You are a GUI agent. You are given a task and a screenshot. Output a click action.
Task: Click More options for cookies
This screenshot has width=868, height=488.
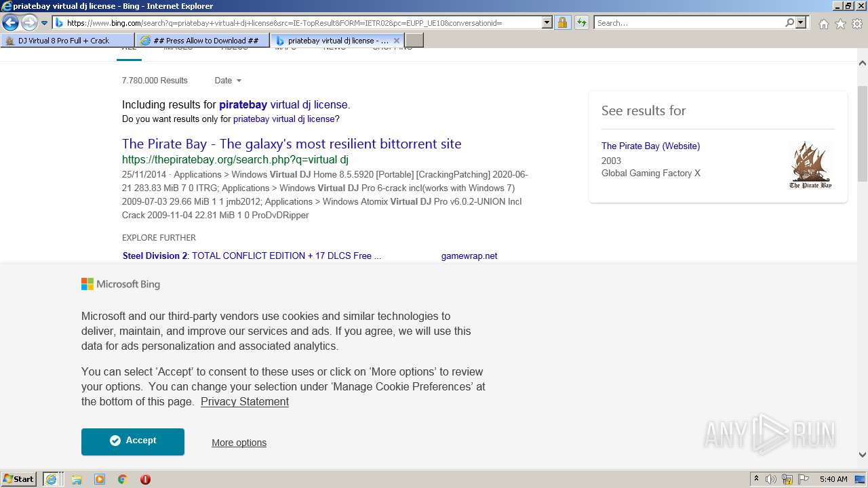239,443
